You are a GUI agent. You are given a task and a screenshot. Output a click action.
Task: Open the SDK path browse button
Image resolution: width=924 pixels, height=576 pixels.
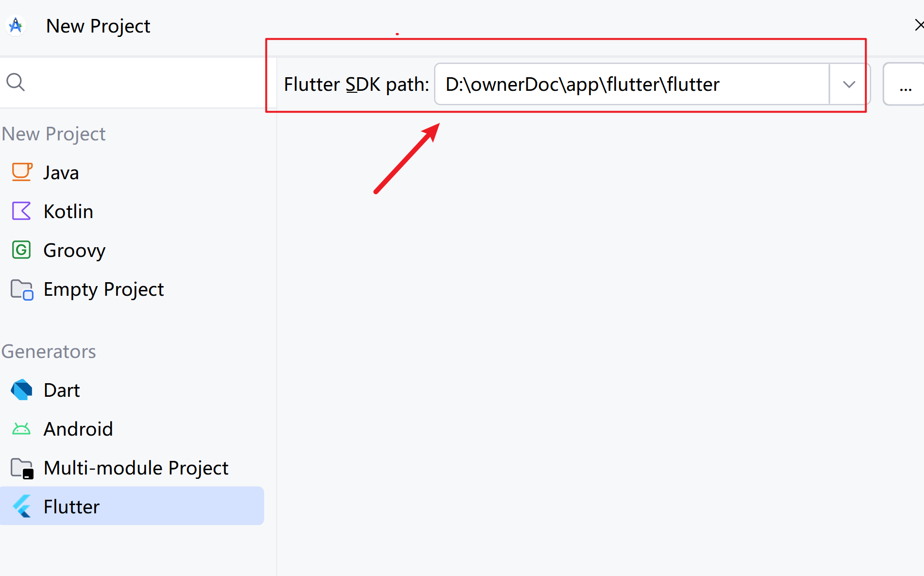[x=905, y=84]
